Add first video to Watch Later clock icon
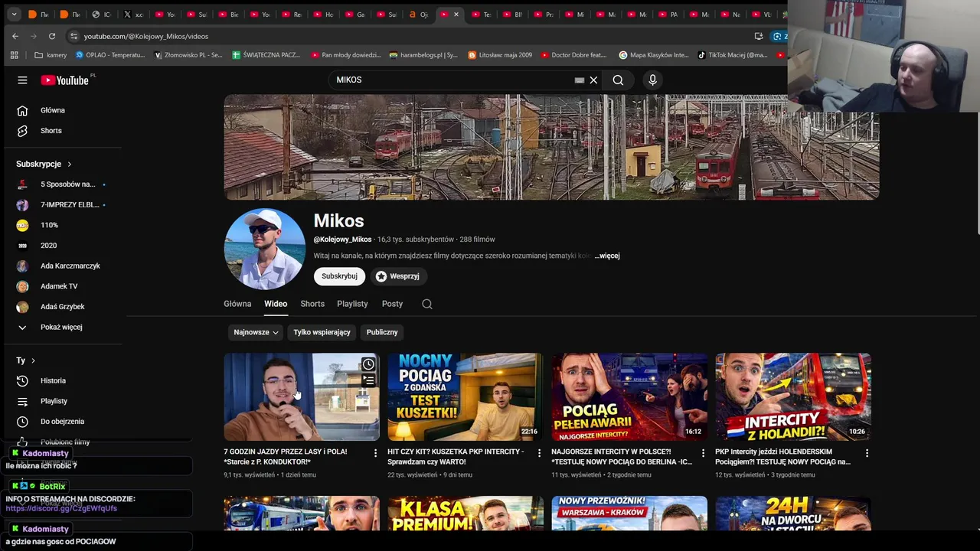The width and height of the screenshot is (980, 551). point(368,364)
